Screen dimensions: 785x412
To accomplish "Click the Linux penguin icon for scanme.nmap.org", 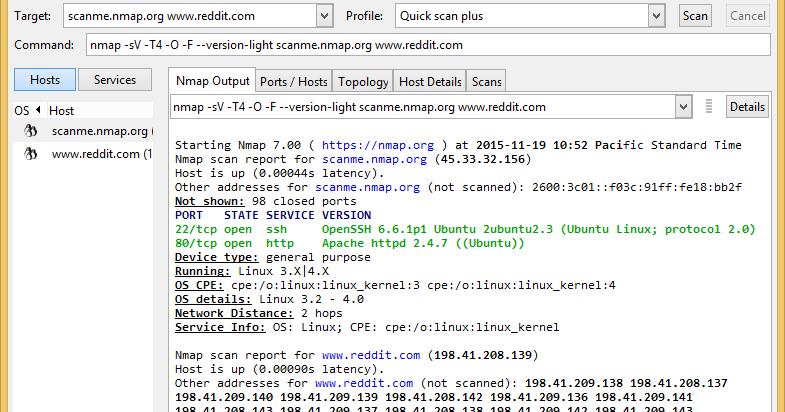I will click(x=31, y=131).
